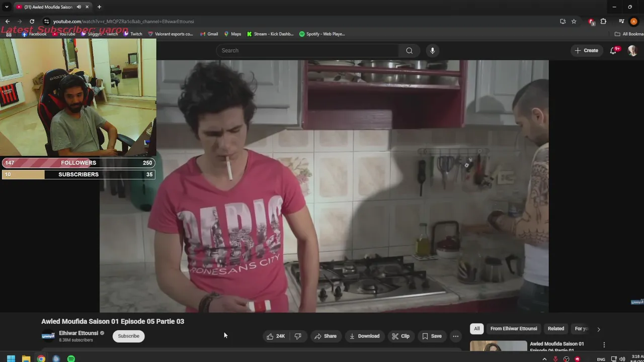Open the system volume speaker icon
644x362 pixels.
[x=622, y=359]
